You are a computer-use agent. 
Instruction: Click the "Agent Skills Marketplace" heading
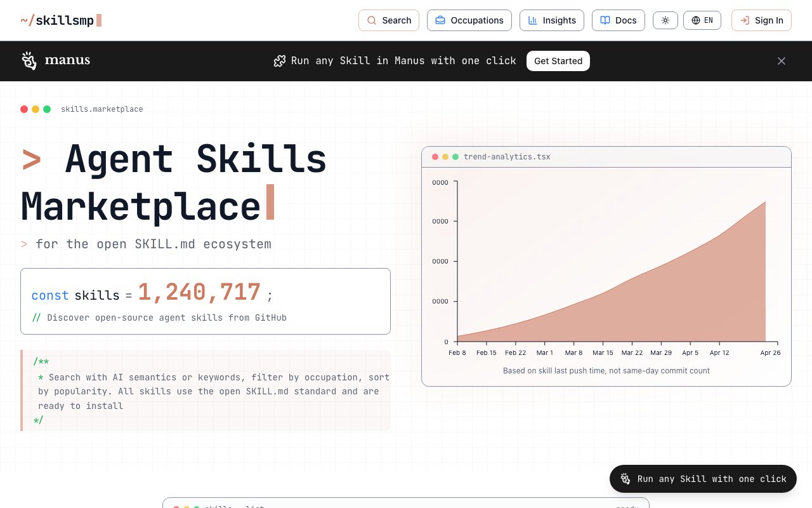(174, 182)
